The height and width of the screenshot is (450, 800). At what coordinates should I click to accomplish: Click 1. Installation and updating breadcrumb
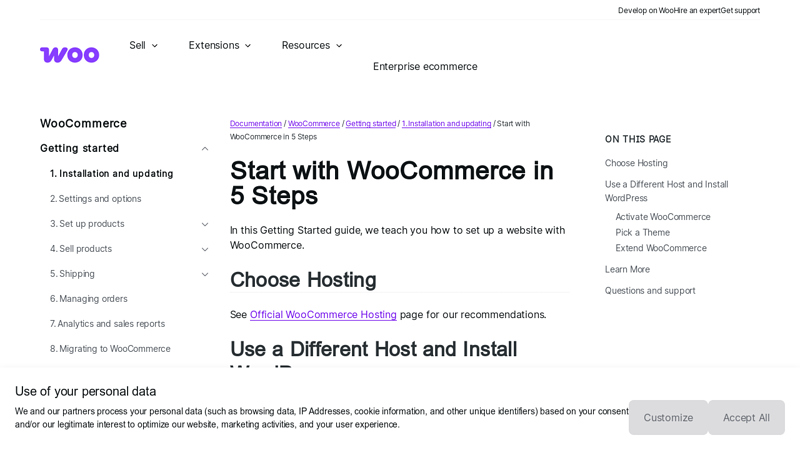pos(446,123)
